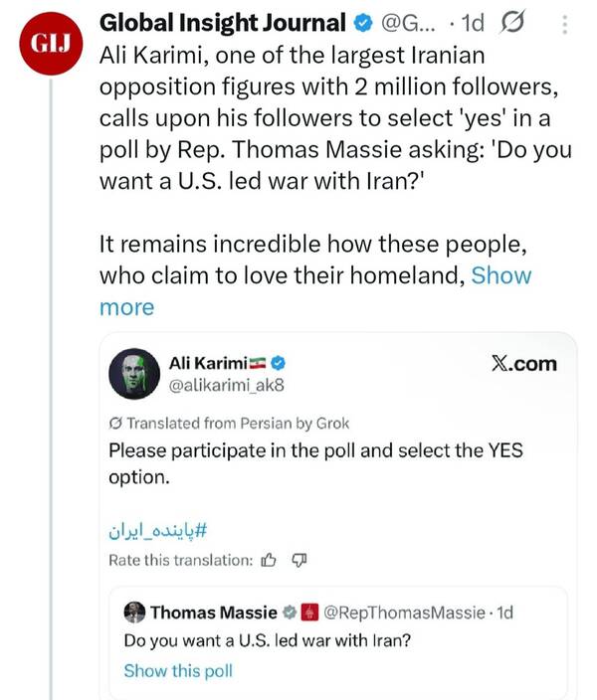Expand Thomas Massie's poll via Show this poll

coord(177,670)
